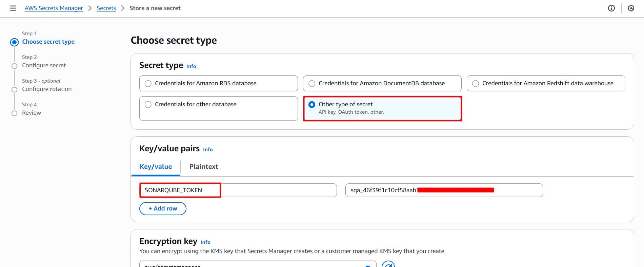This screenshot has height=267, width=644.
Task: Select Credentials for Amazon DocumentDB database
Action: pos(382,83)
